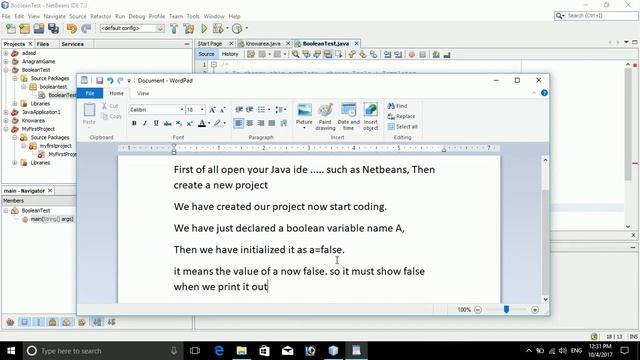Click the NetBeans Save All icon

coord(53,29)
